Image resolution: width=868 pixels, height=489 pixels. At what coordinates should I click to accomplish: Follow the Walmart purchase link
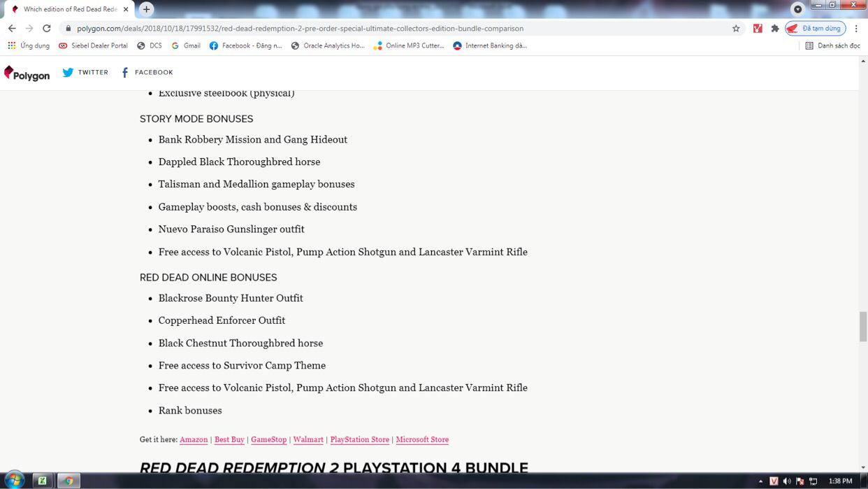(308, 439)
